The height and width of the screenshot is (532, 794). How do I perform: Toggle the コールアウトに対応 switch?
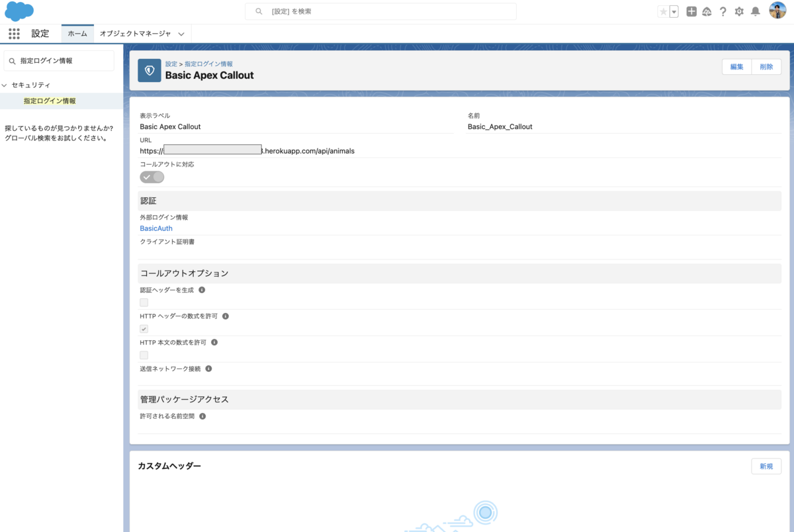pos(152,177)
